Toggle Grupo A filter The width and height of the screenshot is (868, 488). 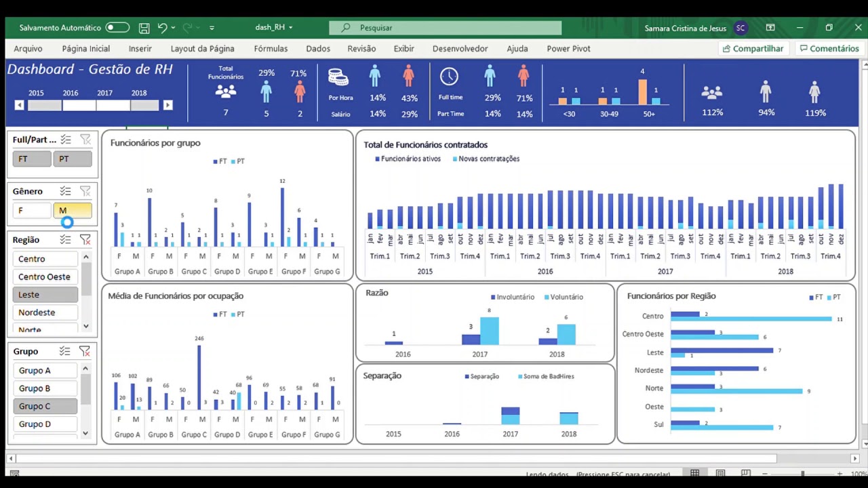tap(45, 371)
